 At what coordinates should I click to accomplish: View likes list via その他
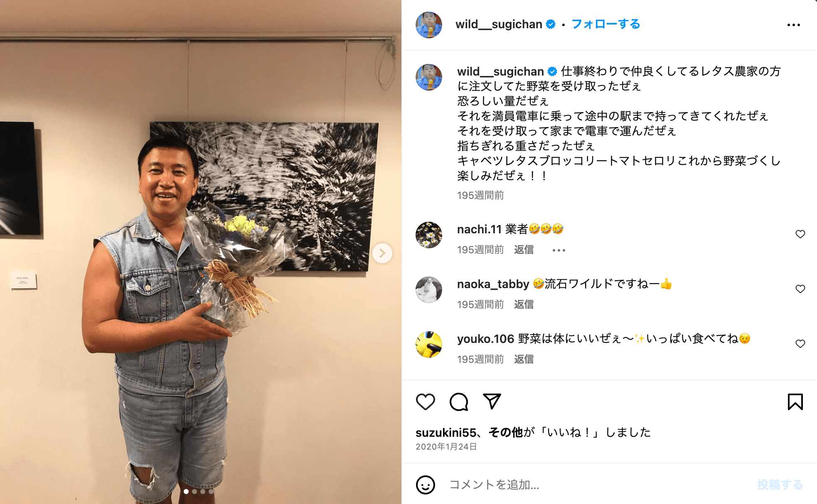coord(506,432)
